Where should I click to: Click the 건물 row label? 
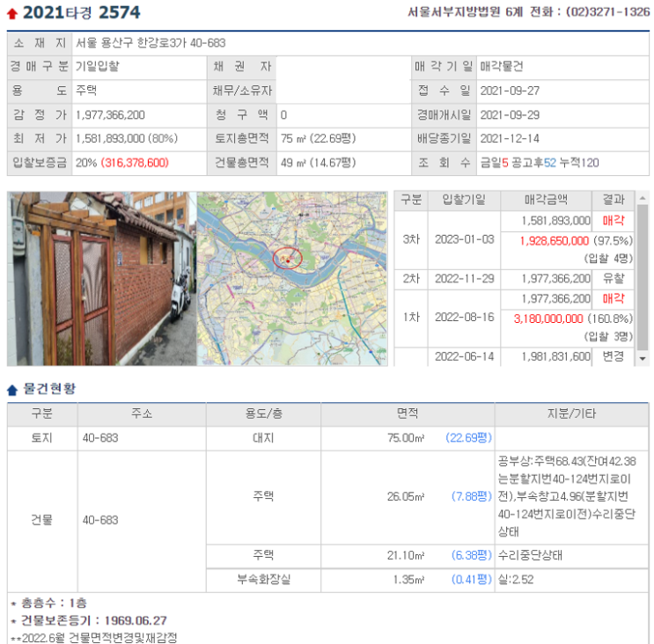(x=41, y=520)
